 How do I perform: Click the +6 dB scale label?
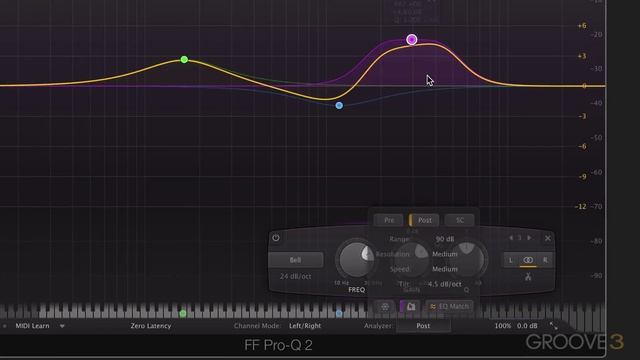coord(582,26)
